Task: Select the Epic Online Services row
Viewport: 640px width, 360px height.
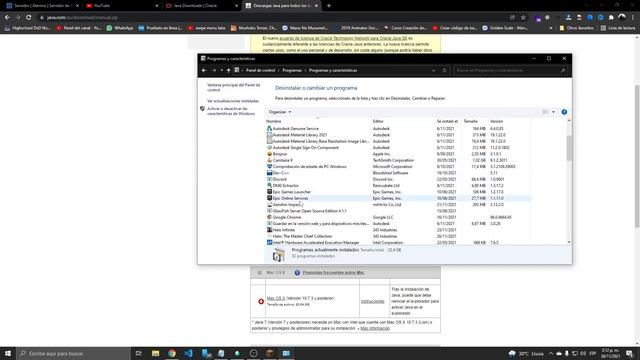Action: (398, 198)
